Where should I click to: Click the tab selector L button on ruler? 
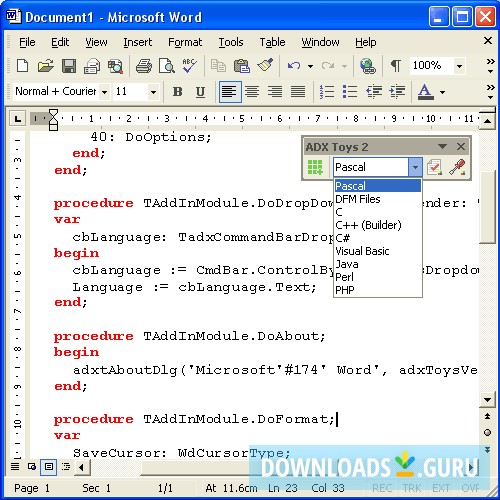[x=18, y=118]
